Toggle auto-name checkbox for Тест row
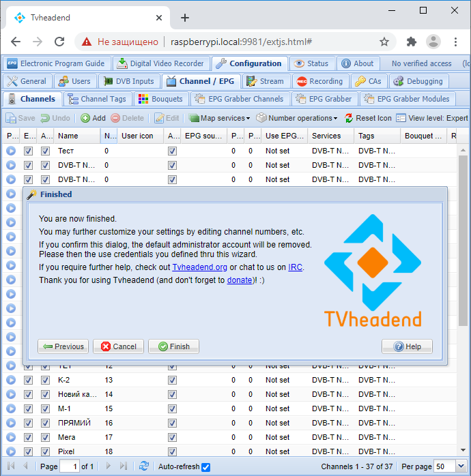The image size is (471, 476). (45, 151)
